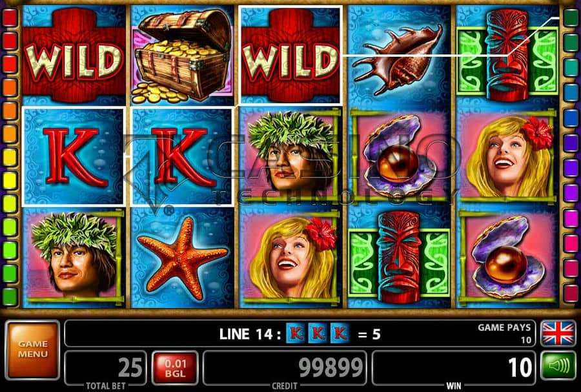Click the highlighted WILD symbol on the third reel
The height and width of the screenshot is (392, 581).
tap(290, 56)
